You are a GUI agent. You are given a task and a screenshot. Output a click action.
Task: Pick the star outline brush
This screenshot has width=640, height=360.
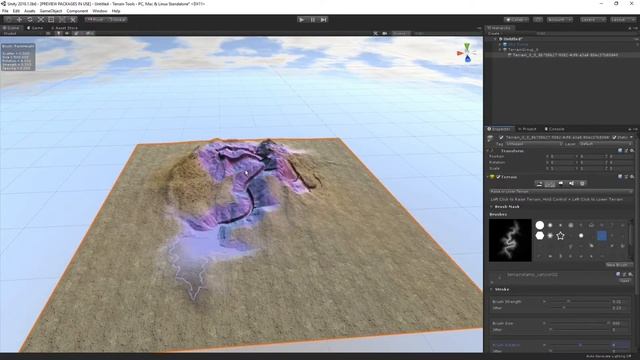click(x=560, y=236)
